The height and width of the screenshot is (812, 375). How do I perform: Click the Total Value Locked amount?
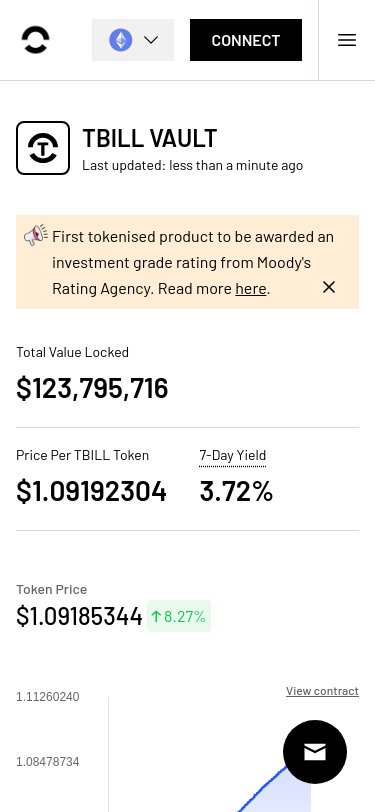92,388
